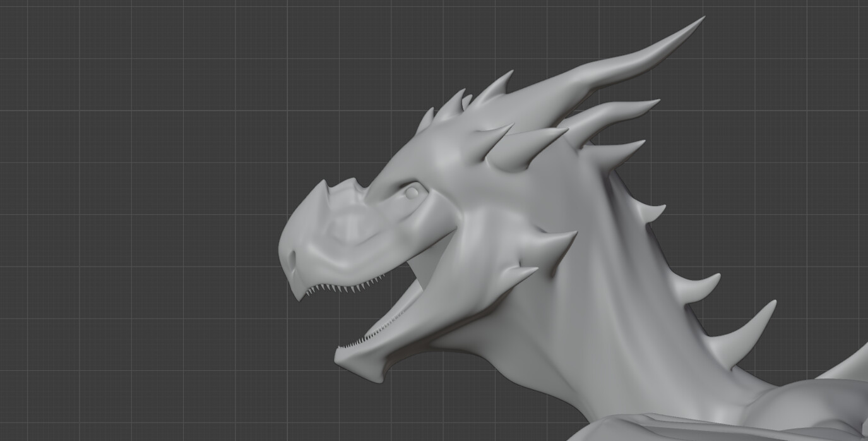
Task: Click the teeth on the upper jaw
Action: tap(341, 284)
